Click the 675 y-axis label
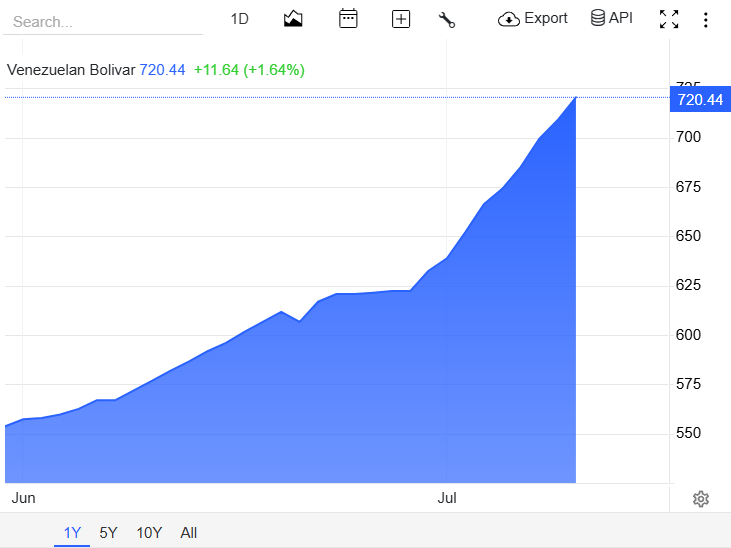731x548 pixels. [688, 187]
